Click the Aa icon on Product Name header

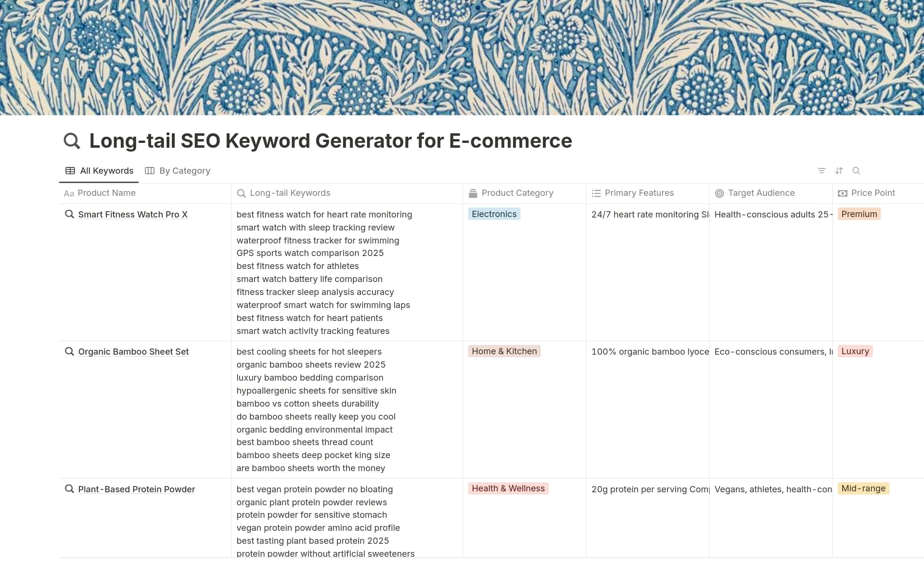coord(69,193)
